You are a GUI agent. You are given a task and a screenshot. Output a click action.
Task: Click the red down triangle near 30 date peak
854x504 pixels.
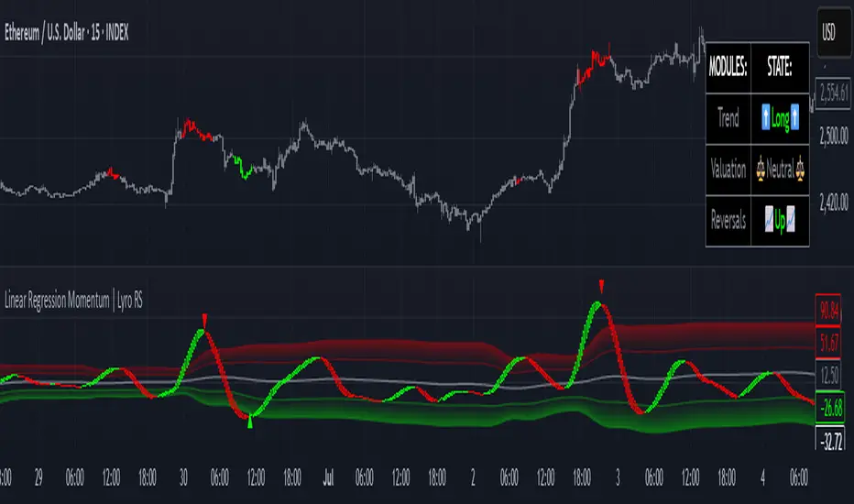click(x=204, y=321)
